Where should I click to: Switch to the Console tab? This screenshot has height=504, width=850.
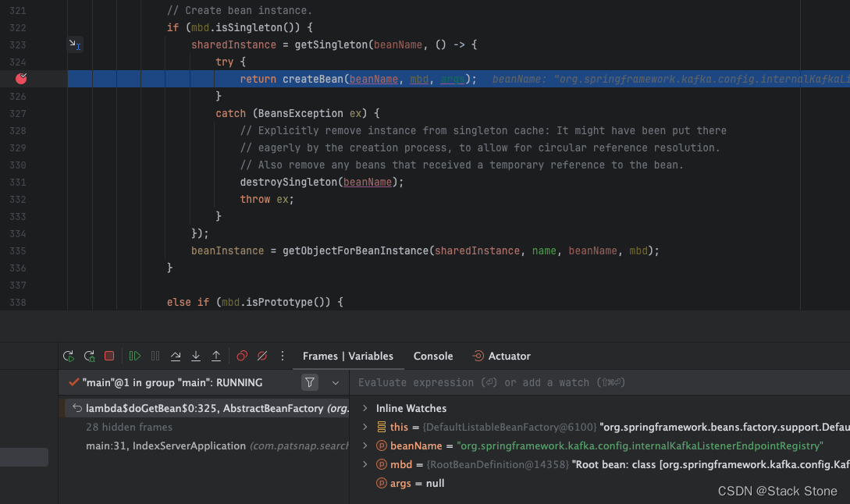[x=433, y=356]
